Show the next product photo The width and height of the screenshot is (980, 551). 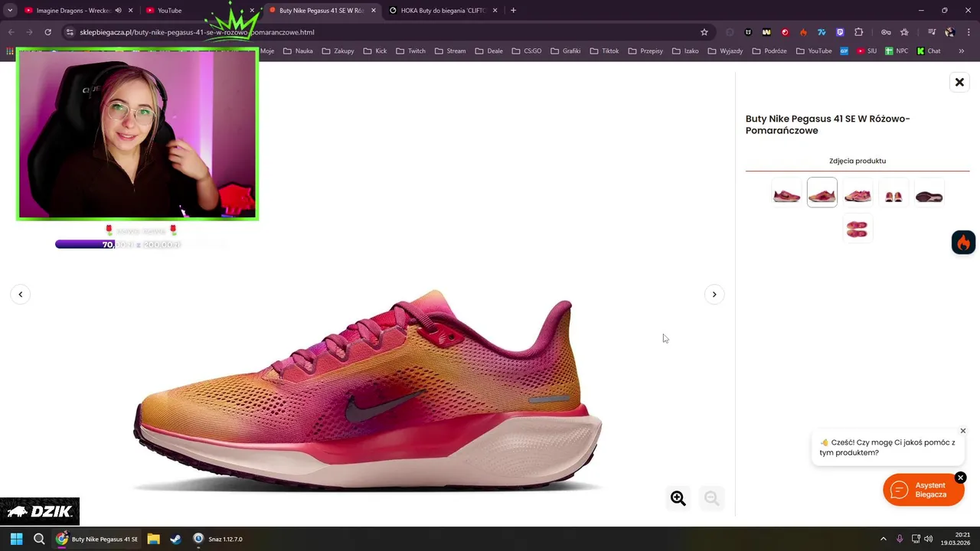coord(714,294)
